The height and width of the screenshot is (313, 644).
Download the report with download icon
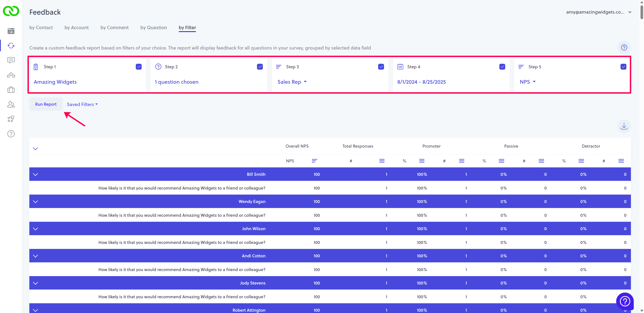click(624, 126)
